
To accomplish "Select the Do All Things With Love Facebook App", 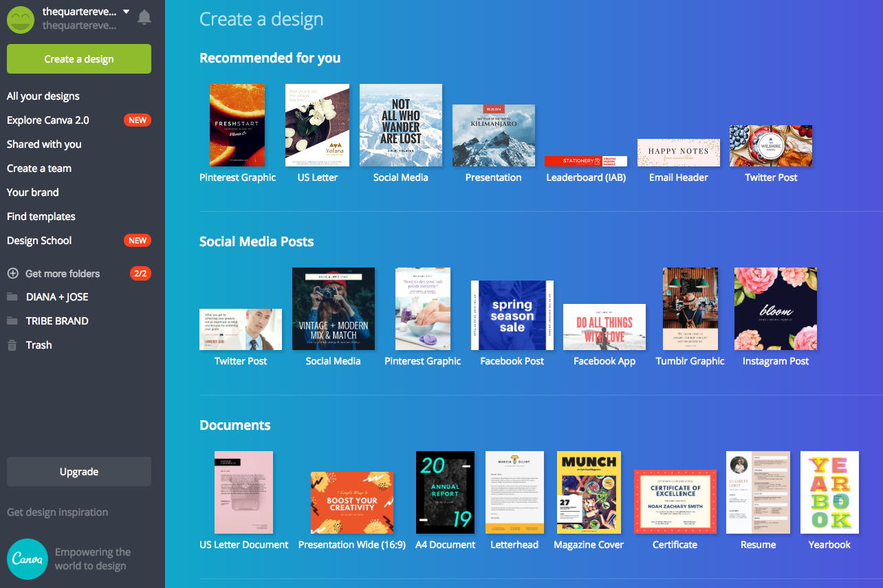I will pyautogui.click(x=604, y=327).
